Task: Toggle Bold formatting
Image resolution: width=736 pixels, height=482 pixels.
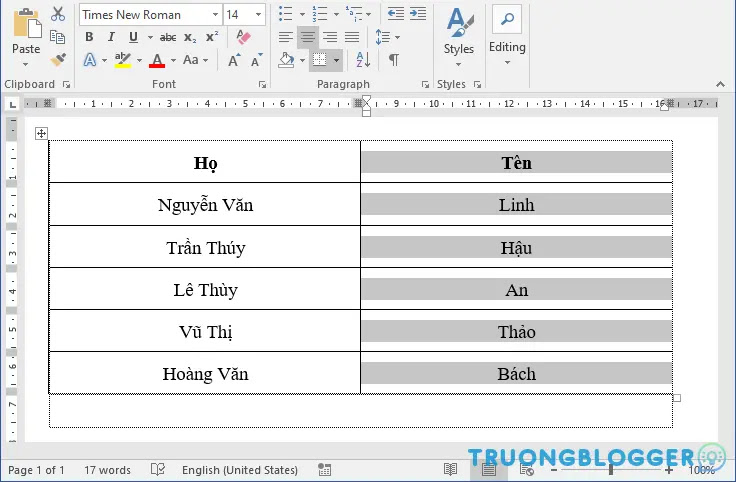Action: coord(89,37)
